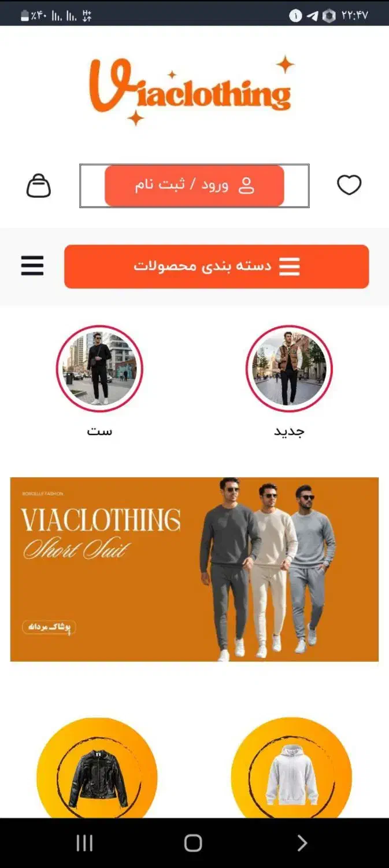Expand the دسته بندی محصولات categories menu

[x=216, y=266]
